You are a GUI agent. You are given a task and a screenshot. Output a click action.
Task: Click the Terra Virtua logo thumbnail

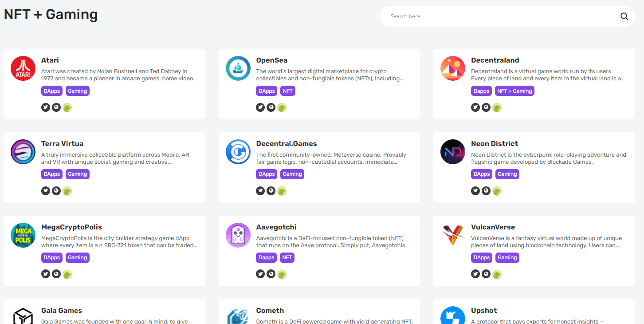tap(23, 152)
